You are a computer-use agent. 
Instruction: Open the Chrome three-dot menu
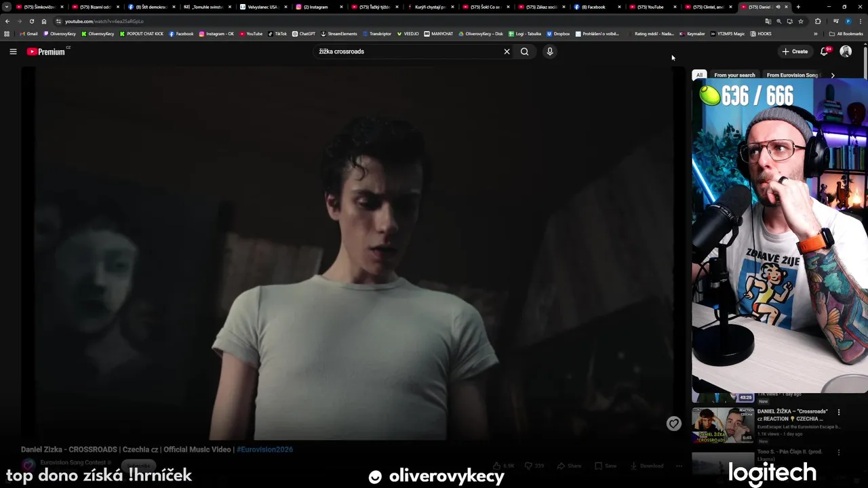861,21
